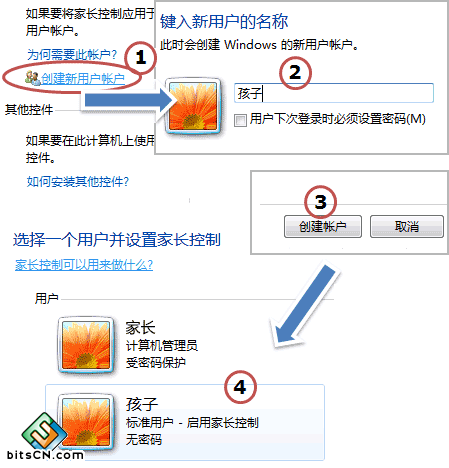
Task: Focus the new user name field containing 孩子
Action: pos(334,93)
